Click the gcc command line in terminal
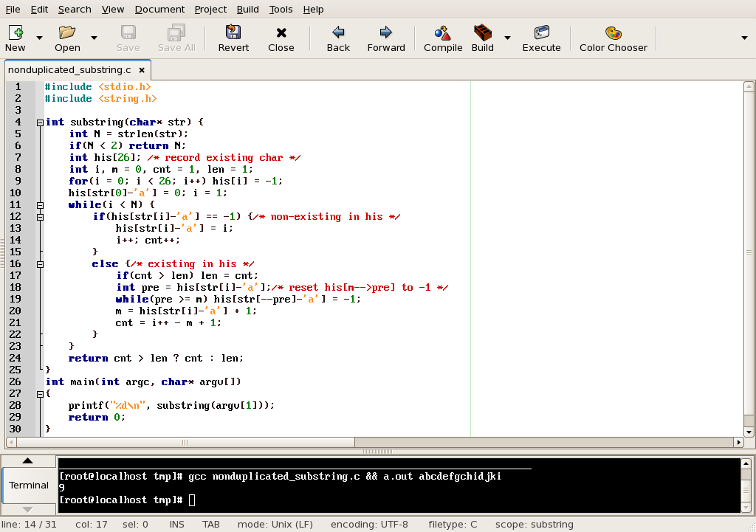 click(x=280, y=477)
